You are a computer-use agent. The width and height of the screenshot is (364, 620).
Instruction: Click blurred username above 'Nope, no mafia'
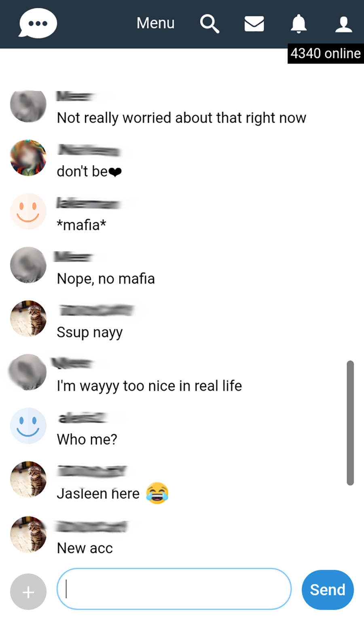(x=74, y=257)
